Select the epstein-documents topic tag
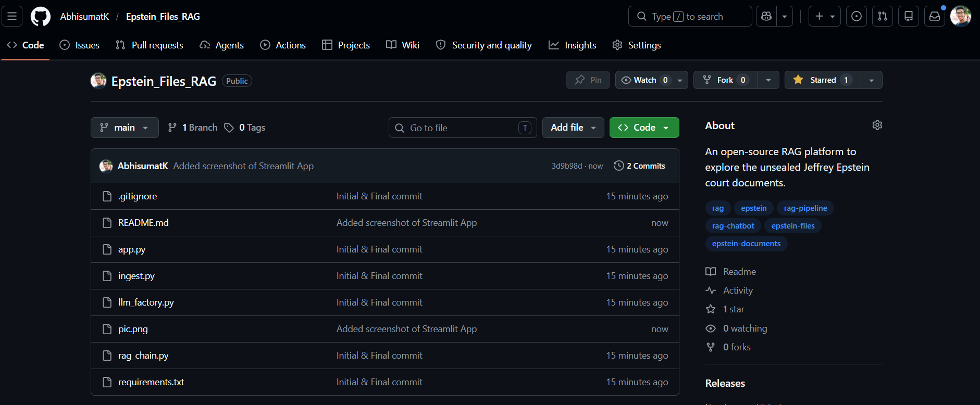The height and width of the screenshot is (405, 980). (x=746, y=244)
